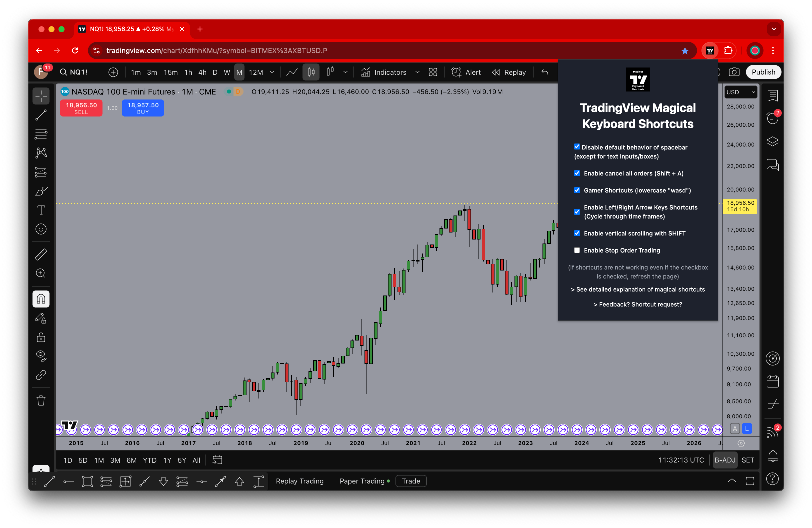Remove objects with the trash icon
Viewport: 812px width, 528px height.
click(41, 400)
